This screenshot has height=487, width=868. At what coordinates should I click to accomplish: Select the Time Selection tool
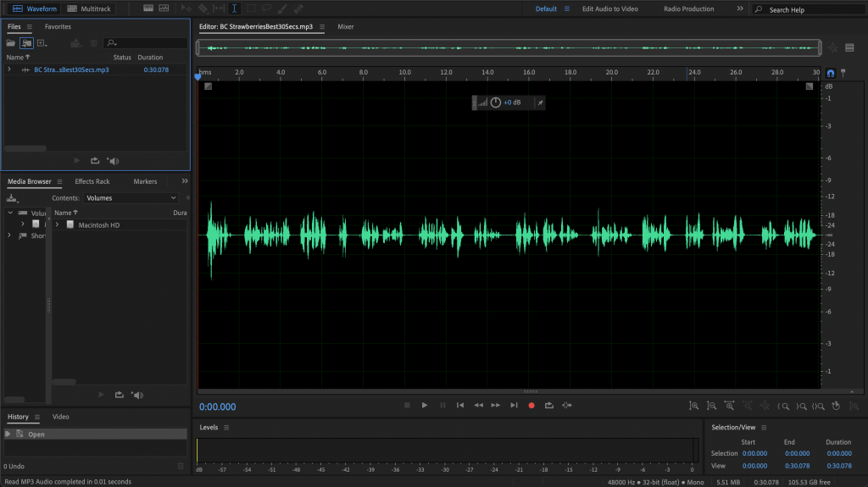pyautogui.click(x=235, y=8)
